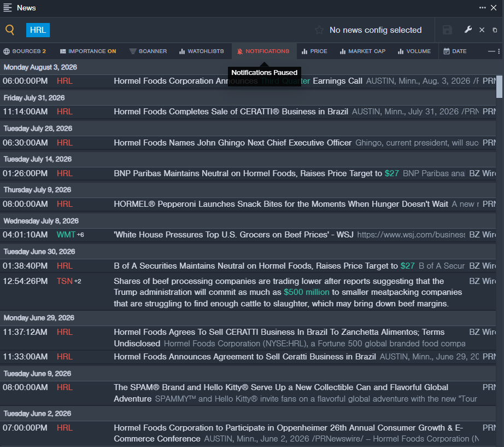The height and width of the screenshot is (447, 504).
Task: Click the 06:00:00PM timestamp
Action: 25,81
